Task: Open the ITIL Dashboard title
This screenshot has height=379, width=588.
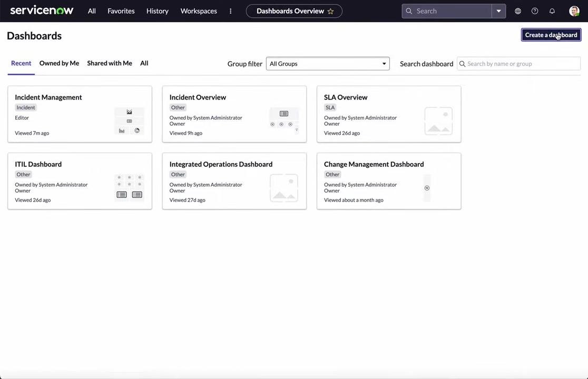Action: [38, 164]
